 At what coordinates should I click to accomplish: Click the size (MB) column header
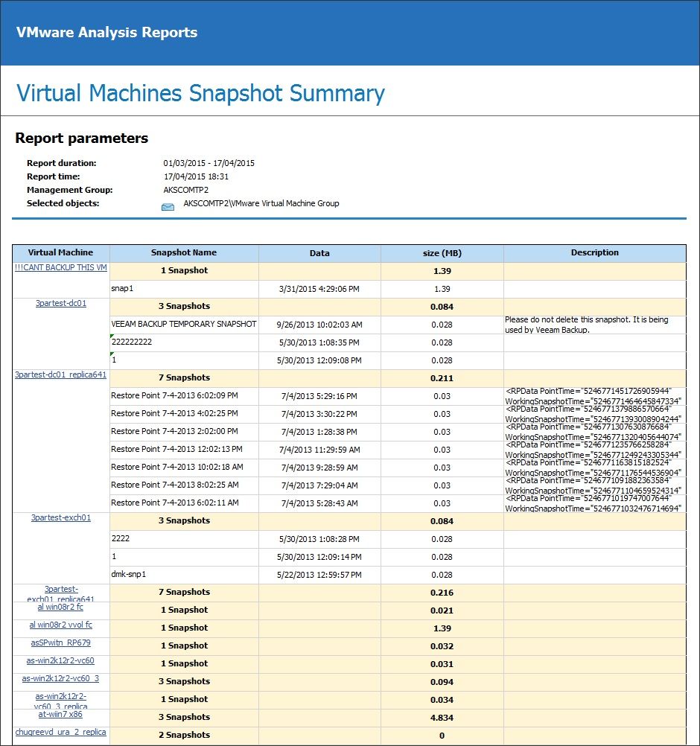(442, 253)
